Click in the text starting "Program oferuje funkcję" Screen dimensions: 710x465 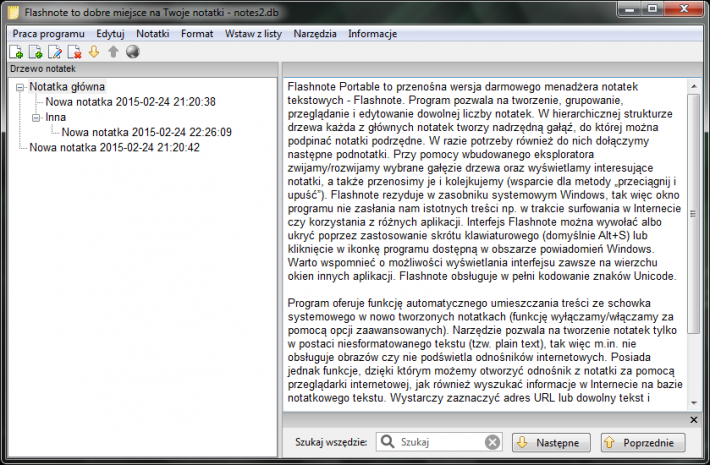click(485, 350)
